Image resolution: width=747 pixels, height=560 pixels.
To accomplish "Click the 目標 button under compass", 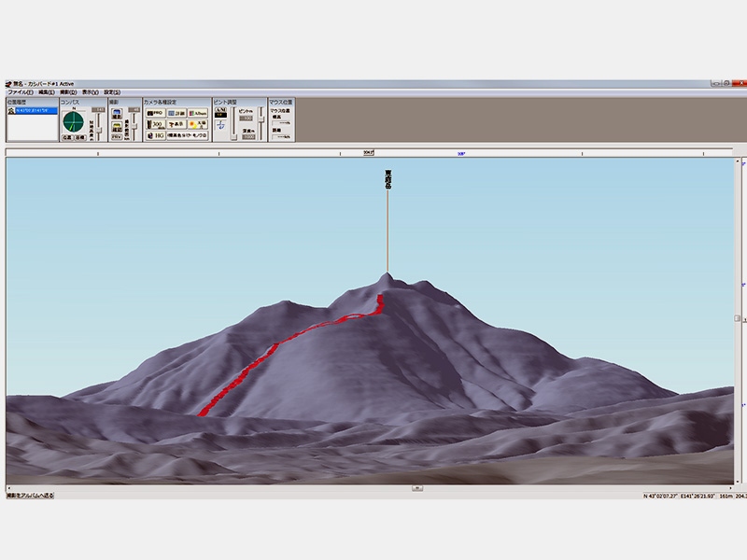I will 80,137.
